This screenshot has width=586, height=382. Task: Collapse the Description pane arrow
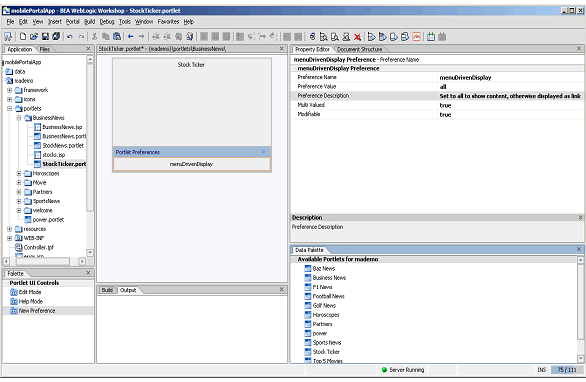(580, 218)
